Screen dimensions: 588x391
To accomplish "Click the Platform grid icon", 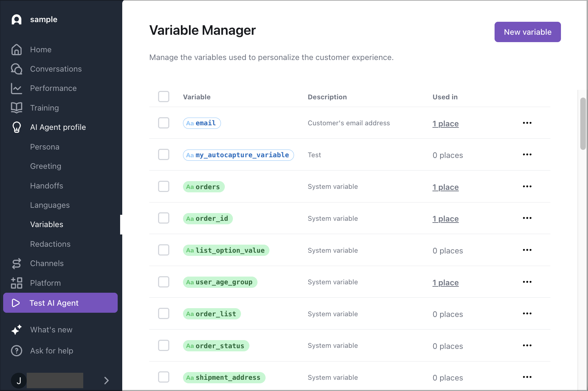I will [x=17, y=283].
